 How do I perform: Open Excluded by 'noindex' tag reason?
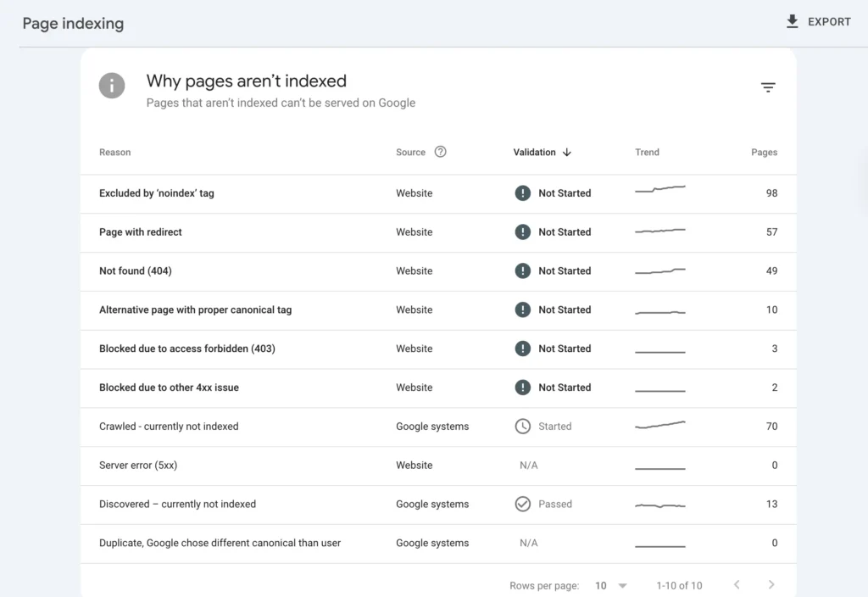point(157,193)
